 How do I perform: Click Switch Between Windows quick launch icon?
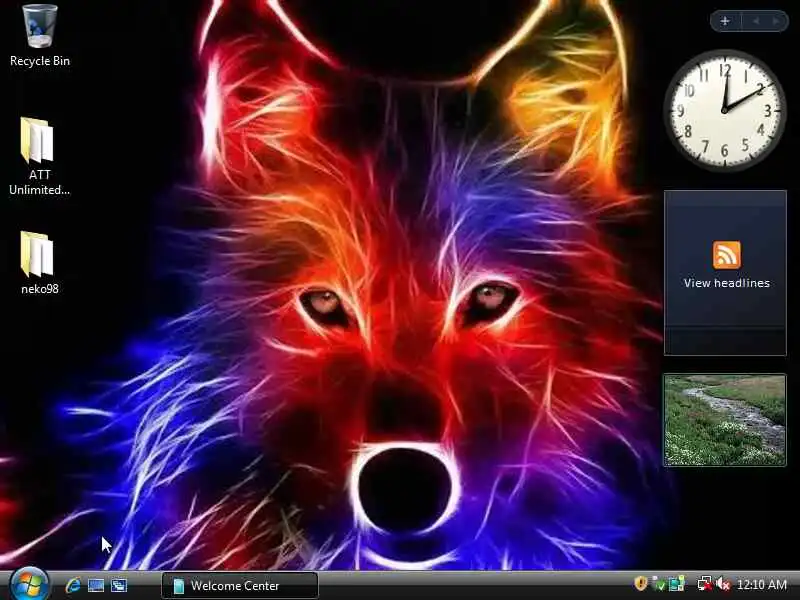(x=119, y=585)
